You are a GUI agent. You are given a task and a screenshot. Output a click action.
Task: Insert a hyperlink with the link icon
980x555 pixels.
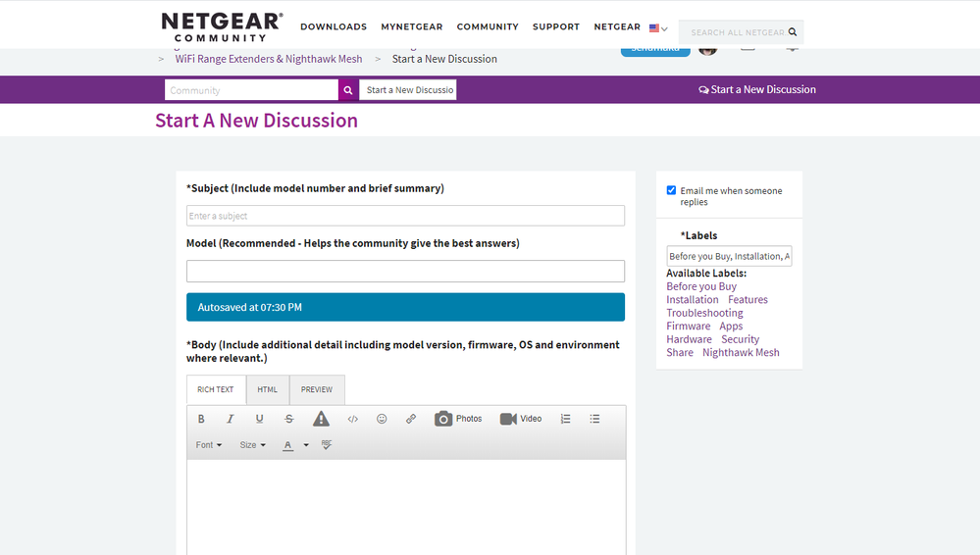pyautogui.click(x=411, y=419)
